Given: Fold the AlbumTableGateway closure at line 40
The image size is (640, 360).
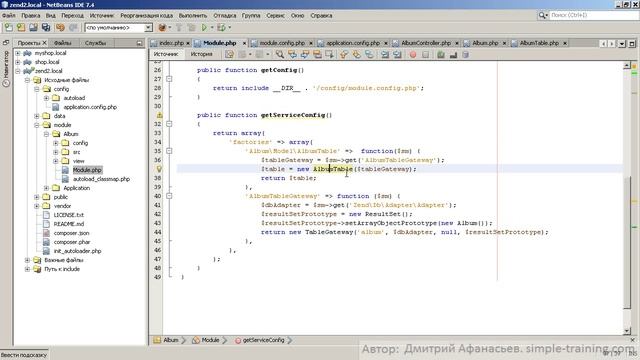Looking at the screenshot, I should coord(169,196).
